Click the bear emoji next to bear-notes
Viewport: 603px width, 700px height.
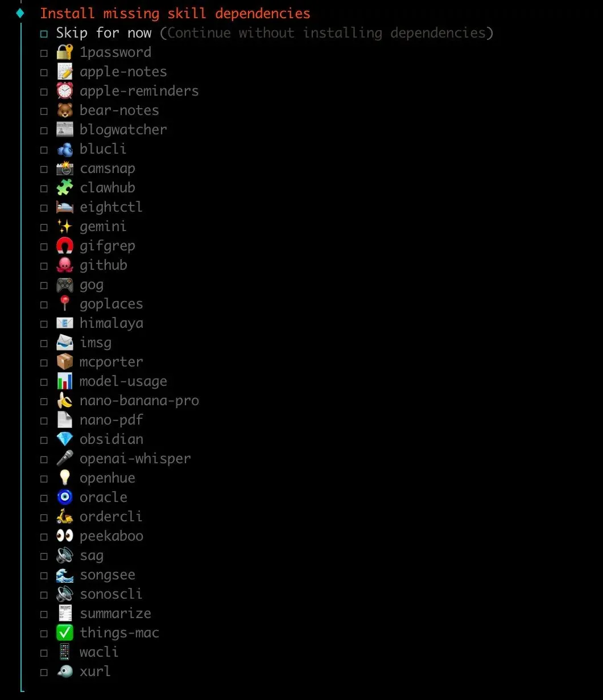click(64, 110)
